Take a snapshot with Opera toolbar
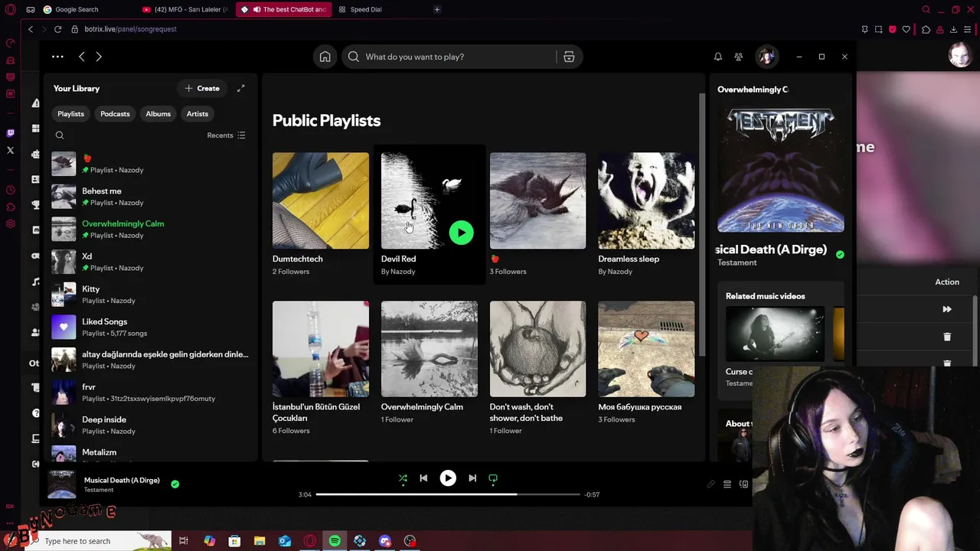This screenshot has height=551, width=980. tap(878, 29)
